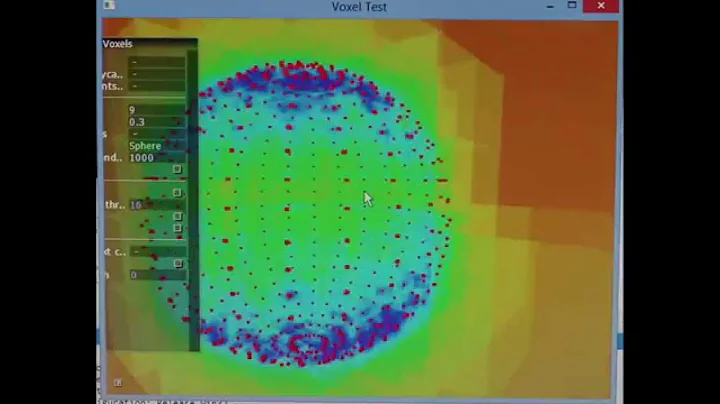Viewport: 720px width, 404px height.
Task: Click the dash field beside 't c..' label
Action: coord(158,252)
